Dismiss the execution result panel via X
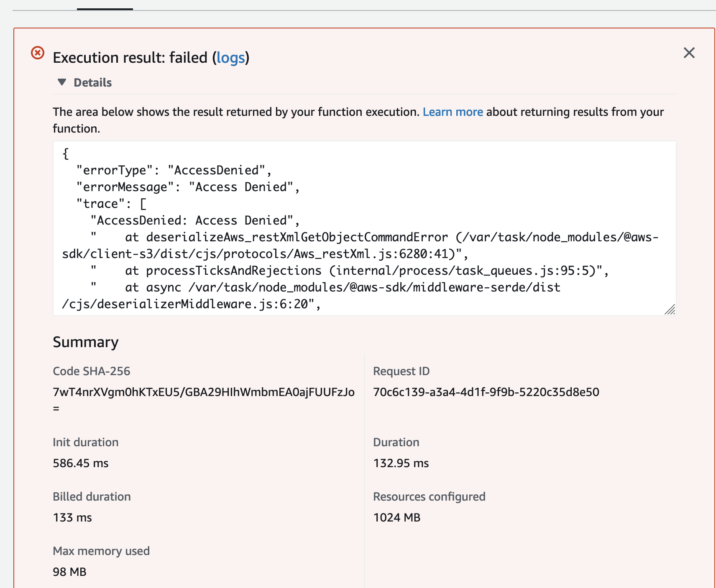Image resolution: width=716 pixels, height=588 pixels. pyautogui.click(x=689, y=53)
